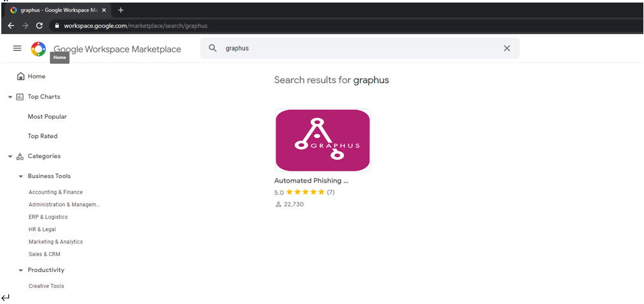Screen dimensions: 644x304
Task: Open Business Tools category
Action: [x=49, y=176]
